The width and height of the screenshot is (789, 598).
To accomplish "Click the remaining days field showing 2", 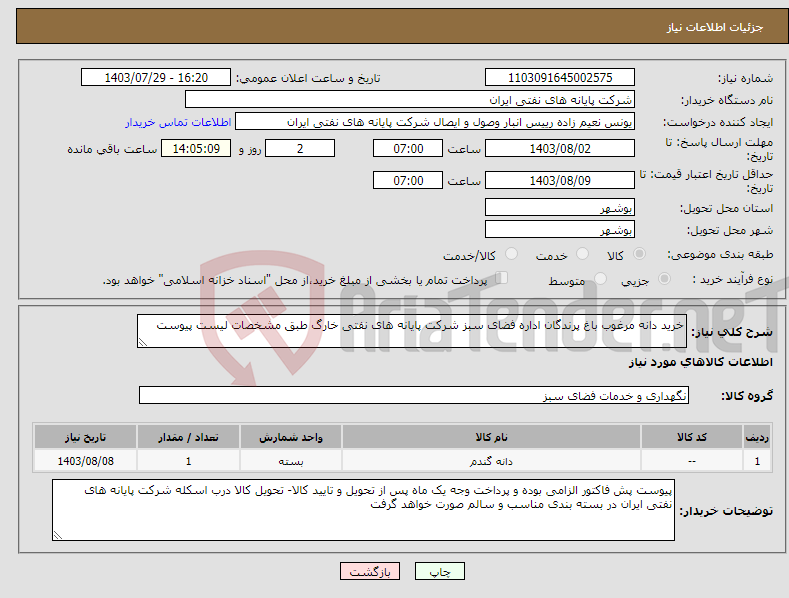I will point(300,148).
